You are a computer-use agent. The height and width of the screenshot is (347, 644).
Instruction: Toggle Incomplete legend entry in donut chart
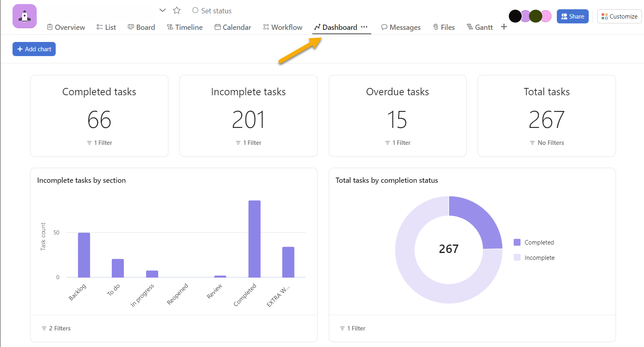539,258
